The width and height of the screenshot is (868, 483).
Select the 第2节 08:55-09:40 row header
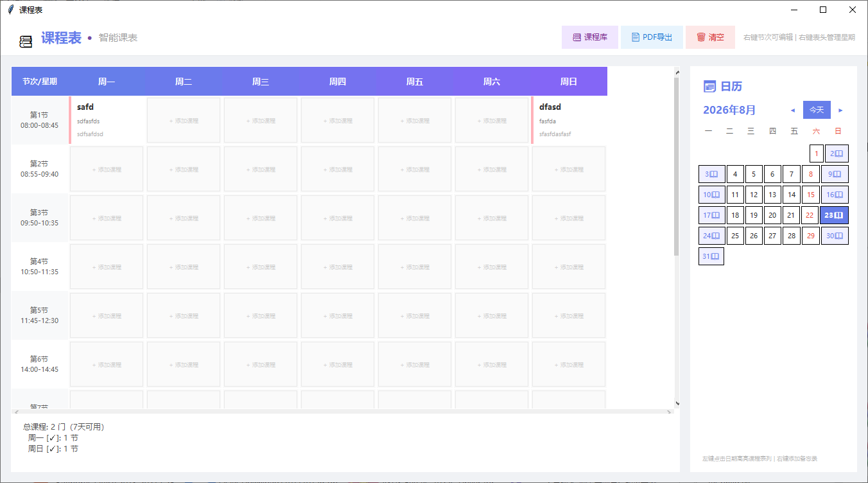(40, 169)
